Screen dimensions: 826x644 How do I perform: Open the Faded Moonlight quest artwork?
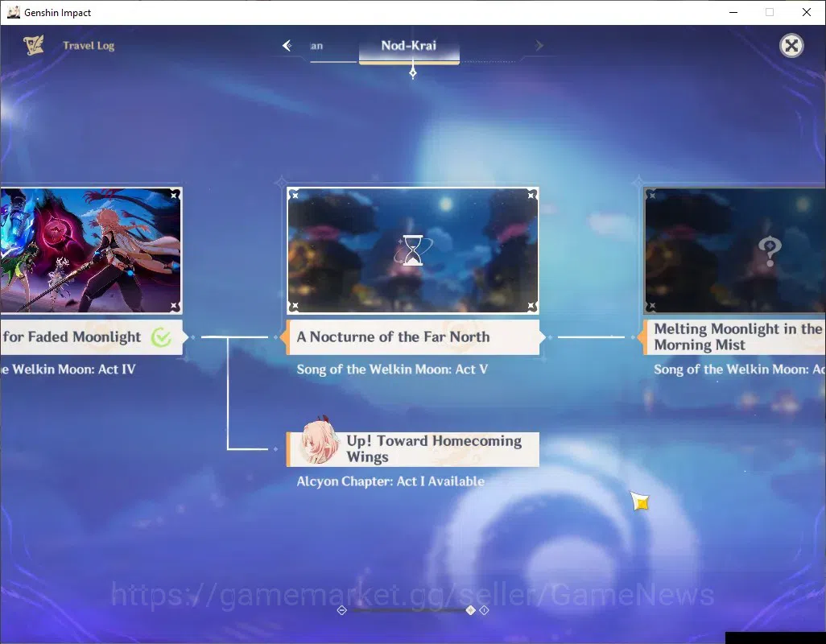click(x=91, y=250)
